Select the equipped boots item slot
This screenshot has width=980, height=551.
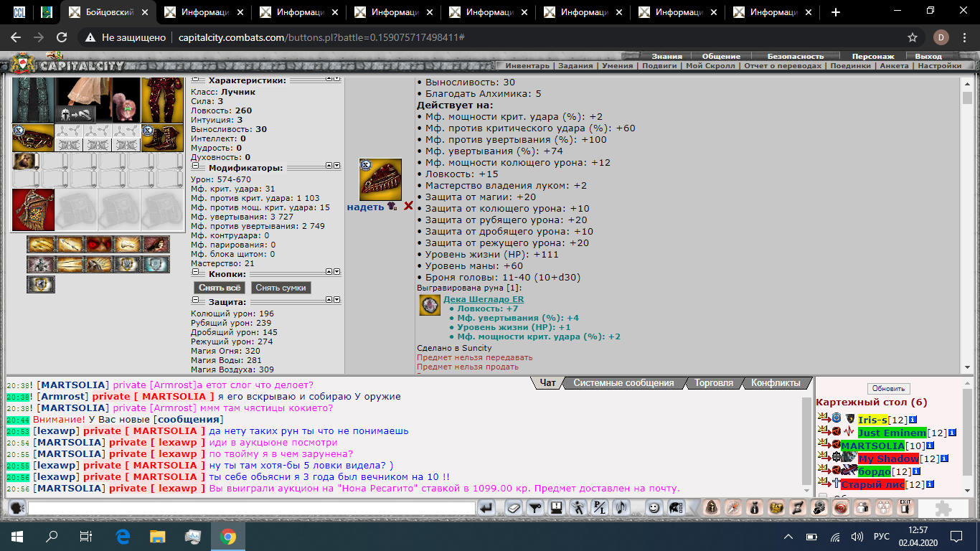(x=162, y=138)
